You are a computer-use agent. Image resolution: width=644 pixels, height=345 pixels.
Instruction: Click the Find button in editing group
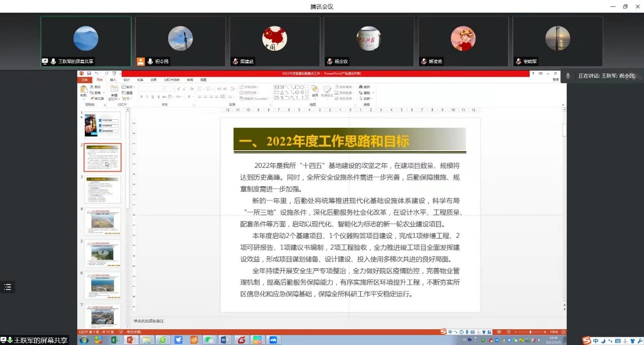tap(366, 87)
